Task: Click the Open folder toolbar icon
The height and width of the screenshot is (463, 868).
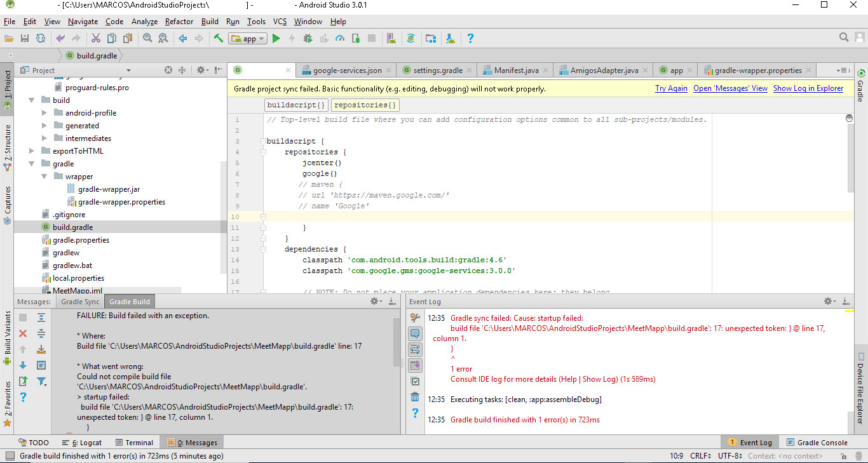Action: coord(9,39)
